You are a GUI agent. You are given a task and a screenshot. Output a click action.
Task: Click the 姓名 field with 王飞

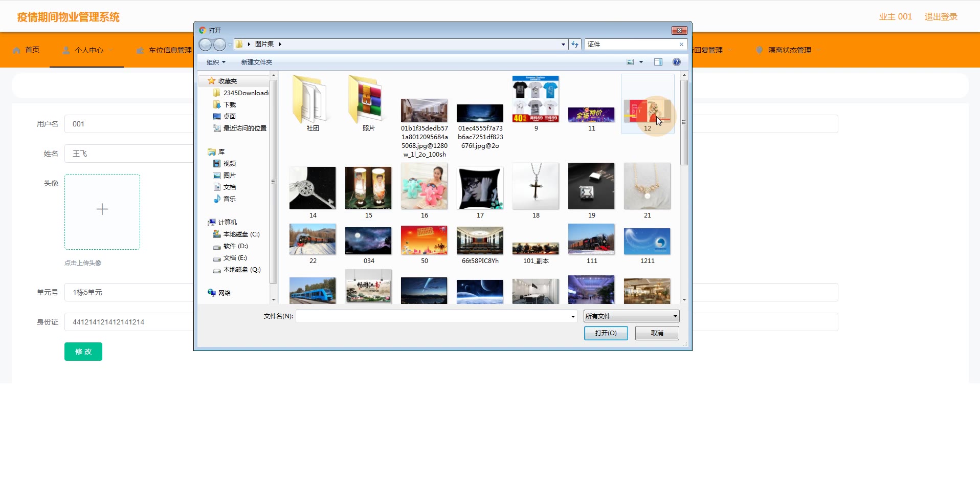pyautogui.click(x=130, y=154)
